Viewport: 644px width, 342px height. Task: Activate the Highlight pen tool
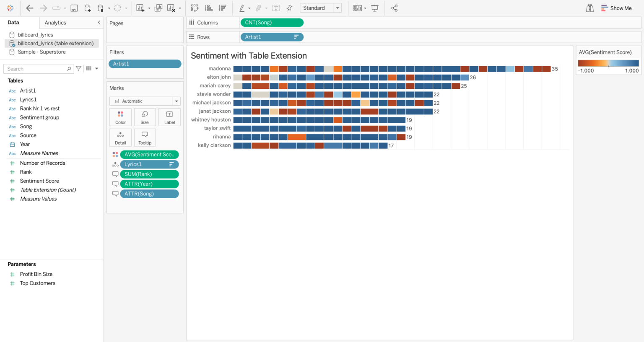242,8
